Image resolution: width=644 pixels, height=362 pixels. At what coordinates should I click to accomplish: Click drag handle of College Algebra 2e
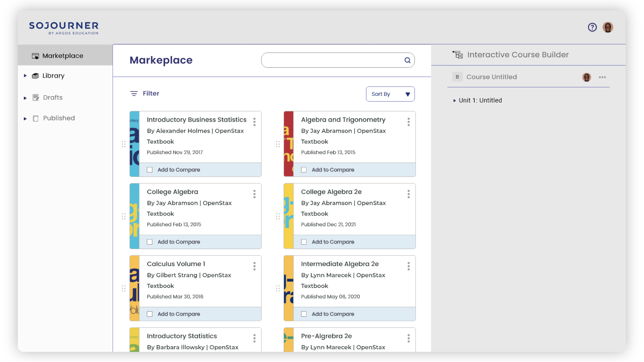click(x=278, y=216)
